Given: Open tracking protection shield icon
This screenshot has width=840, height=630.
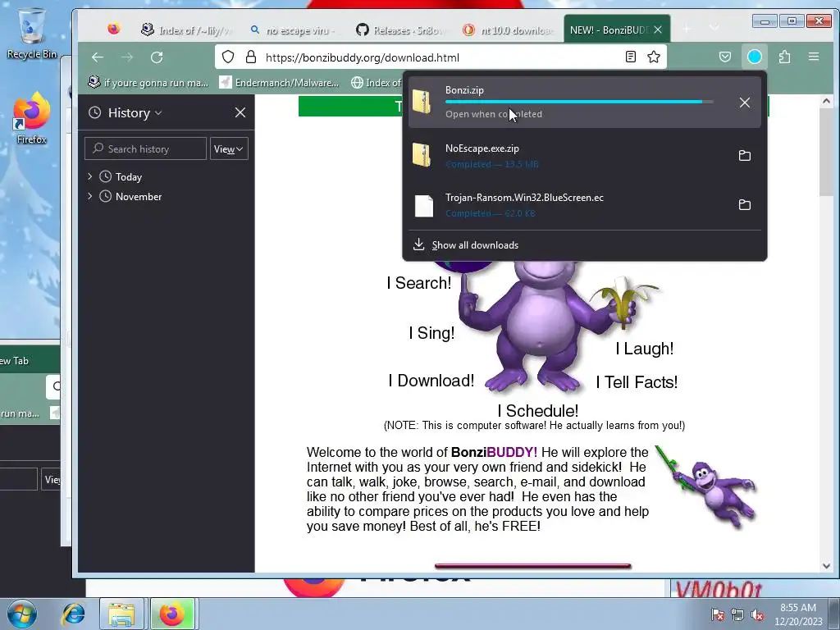Looking at the screenshot, I should [x=228, y=57].
